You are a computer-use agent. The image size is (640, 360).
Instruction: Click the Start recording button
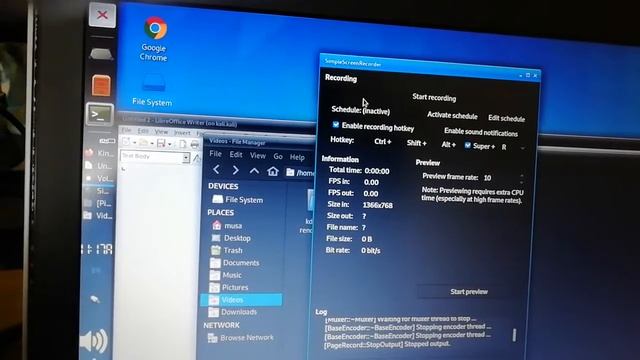434,98
